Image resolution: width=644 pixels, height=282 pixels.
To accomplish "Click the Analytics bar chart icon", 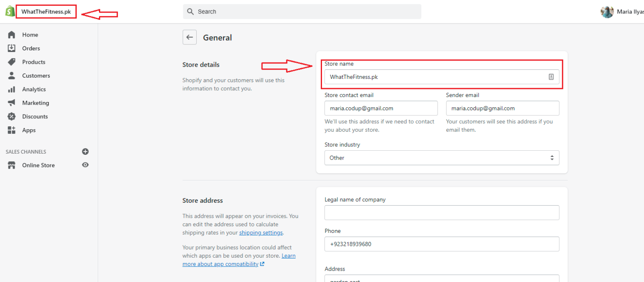I will (x=12, y=89).
